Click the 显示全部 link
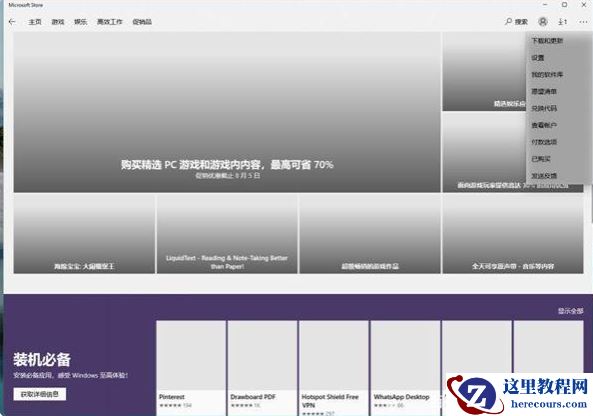The width and height of the screenshot is (593, 416). (x=571, y=311)
